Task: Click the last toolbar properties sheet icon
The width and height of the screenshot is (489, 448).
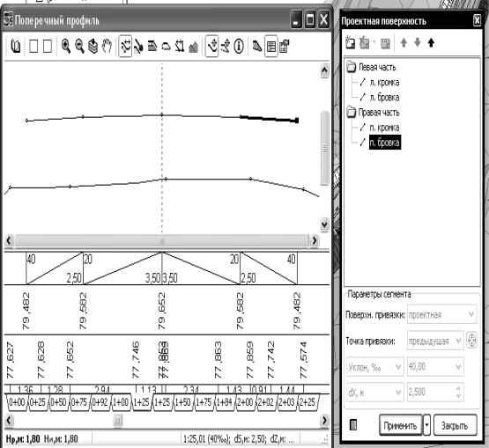Action: pyautogui.click(x=285, y=46)
